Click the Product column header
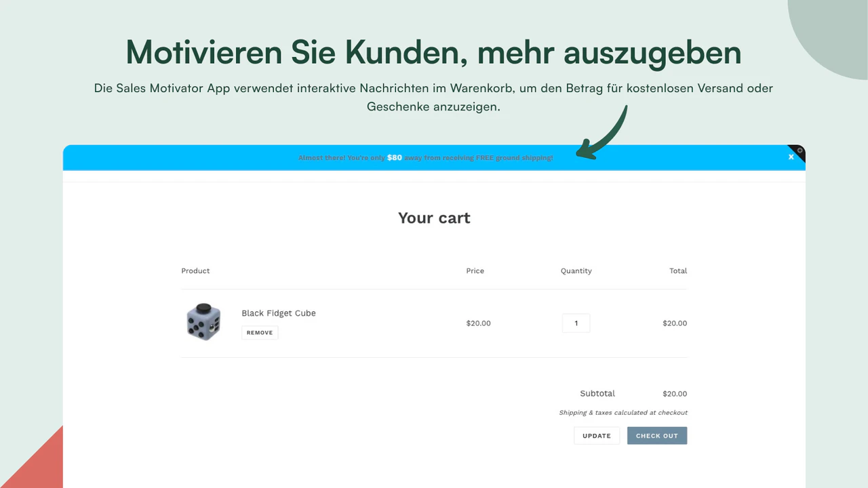868x488 pixels. coord(195,271)
